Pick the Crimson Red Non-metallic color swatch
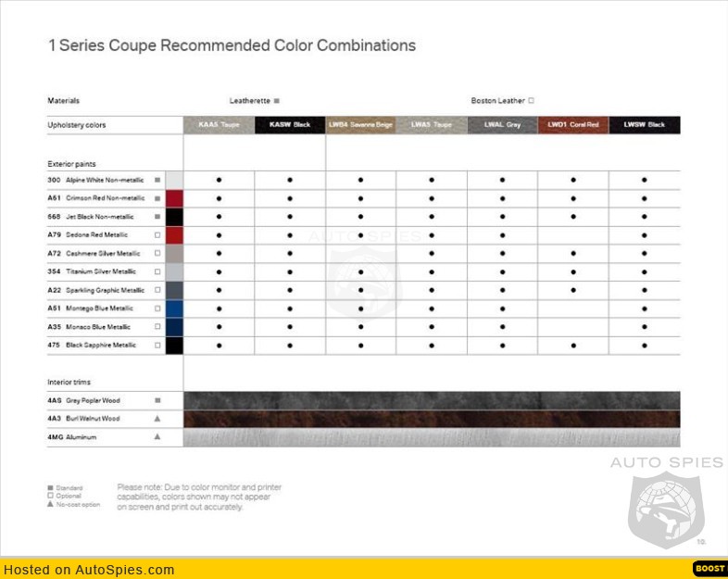Screen dimensions: 728x579 tap(174, 198)
